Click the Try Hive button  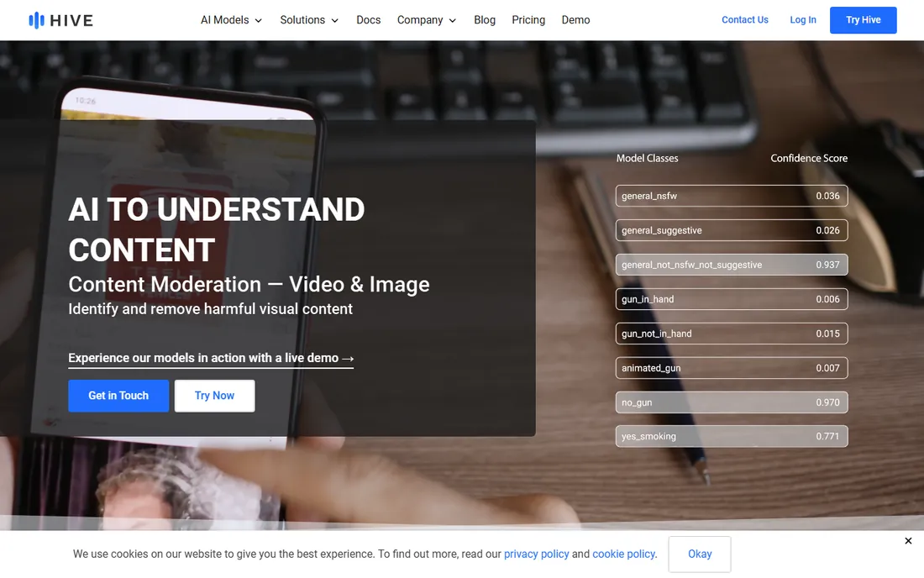click(863, 20)
